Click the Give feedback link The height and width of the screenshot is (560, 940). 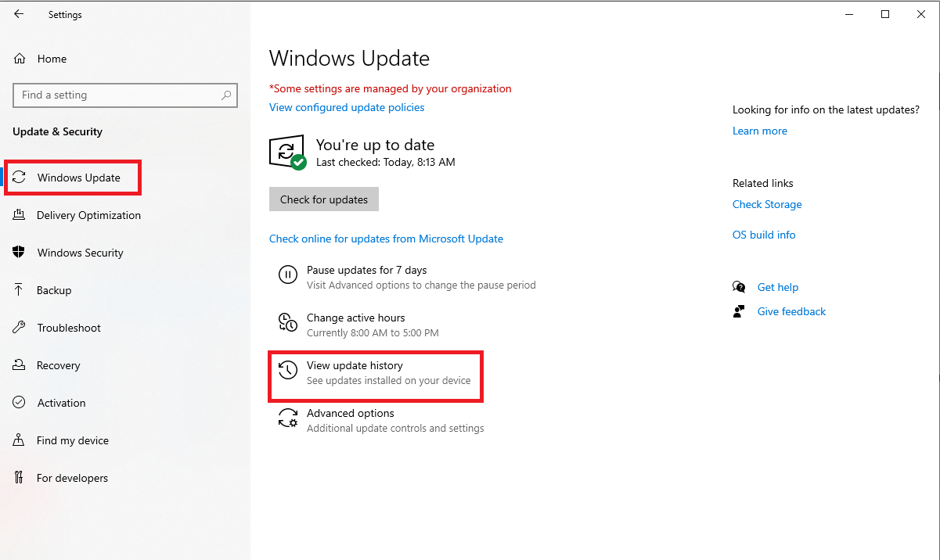tap(791, 311)
